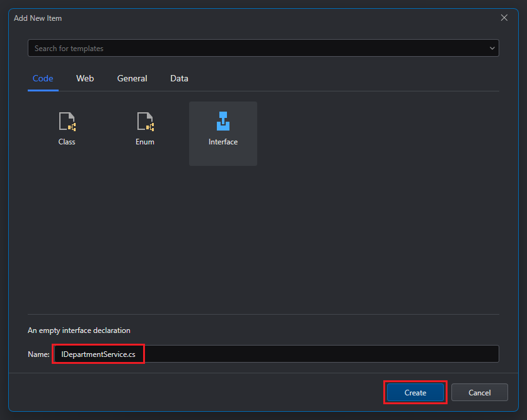Focus the Search for templates field

[x=252, y=49]
